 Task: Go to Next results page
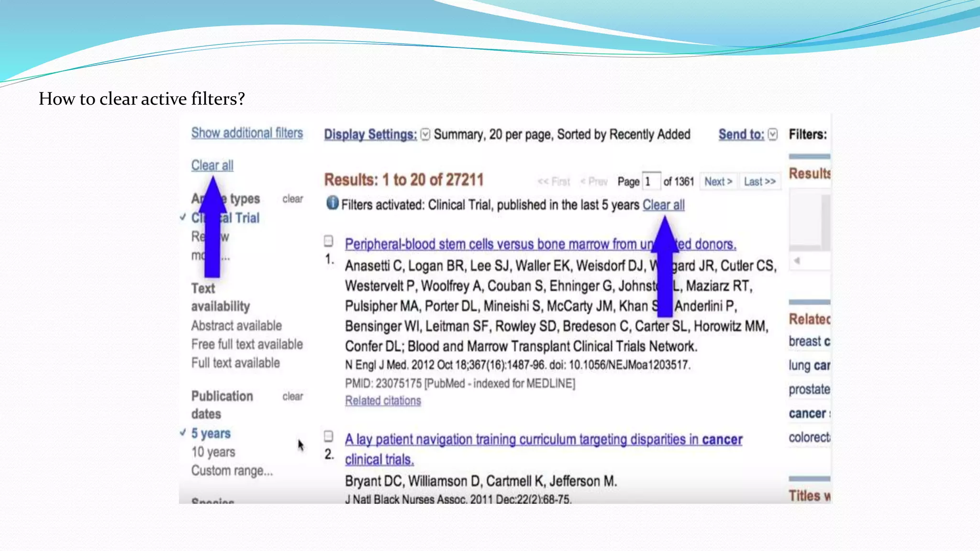pyautogui.click(x=718, y=182)
